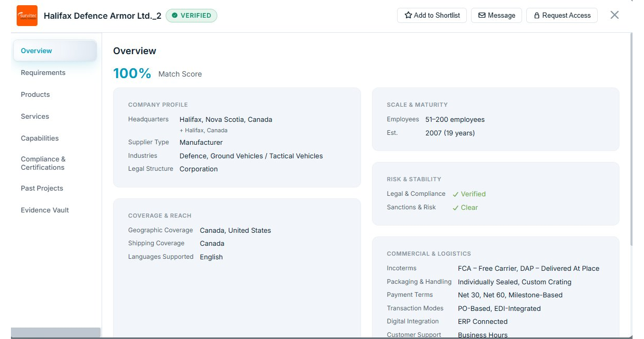The width and height of the screenshot is (644, 339).
Task: Select the Overview sidebar tab
Action: (55, 51)
